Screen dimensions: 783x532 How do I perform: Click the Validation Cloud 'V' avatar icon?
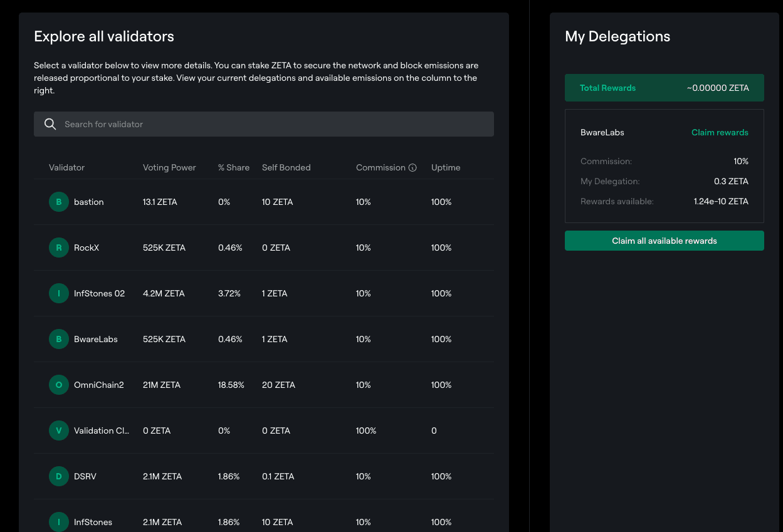pos(59,430)
